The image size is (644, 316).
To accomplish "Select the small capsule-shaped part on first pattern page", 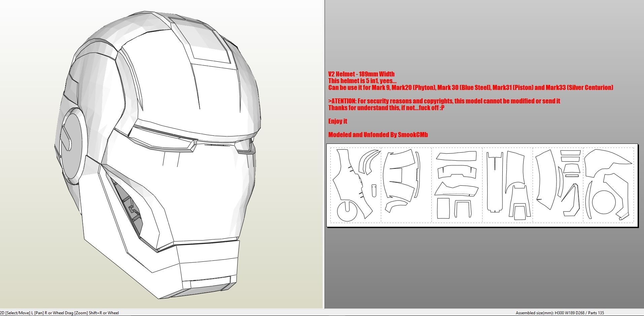I will tap(374, 190).
